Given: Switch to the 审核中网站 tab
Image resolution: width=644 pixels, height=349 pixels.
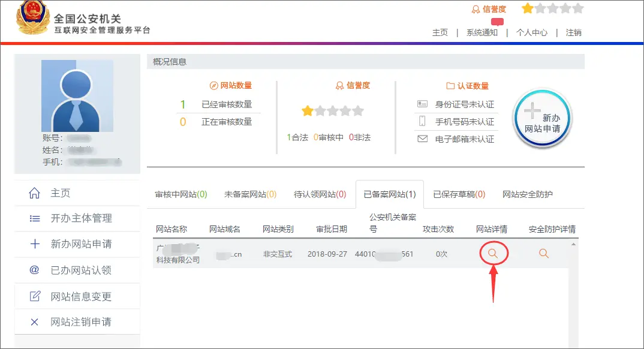Looking at the screenshot, I should pyautogui.click(x=181, y=194).
